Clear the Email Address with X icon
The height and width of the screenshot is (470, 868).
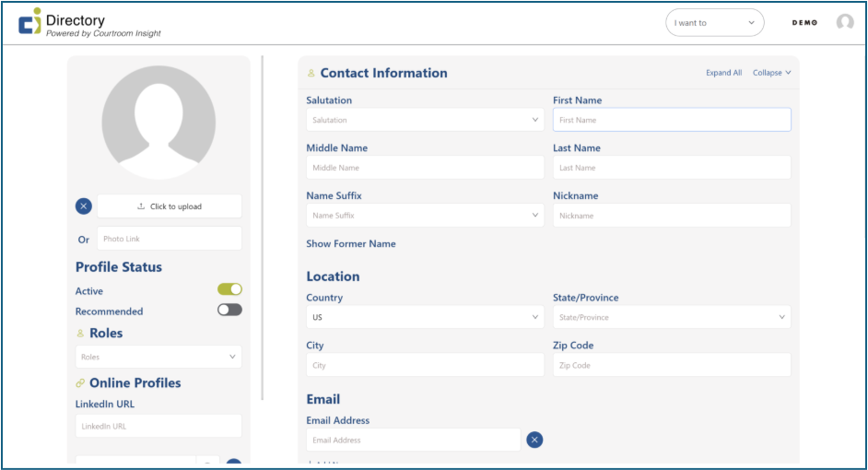[x=534, y=440]
